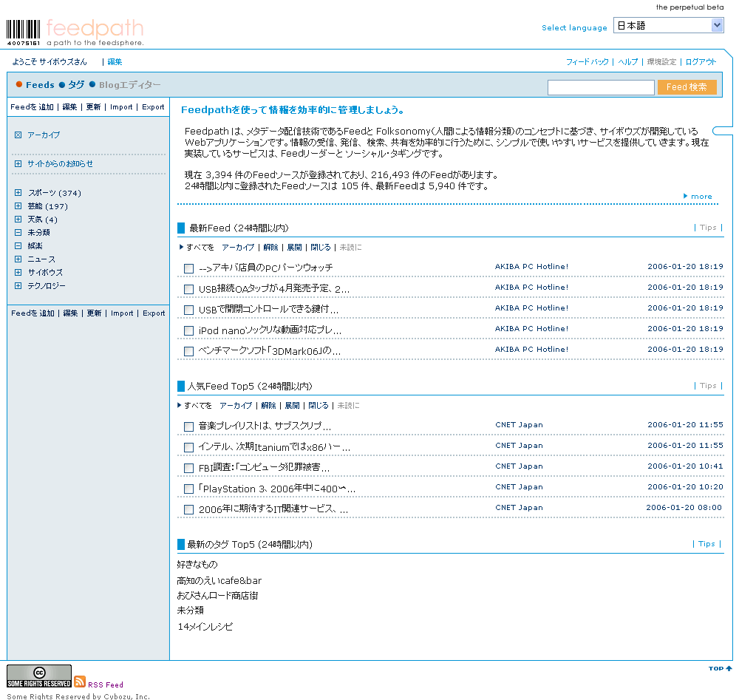
Task: Click the TOP arrow link at the bottom
Action: 720,668
